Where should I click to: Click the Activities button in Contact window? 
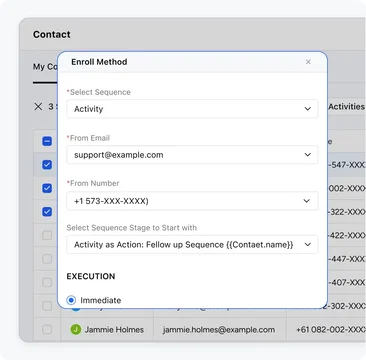pos(347,107)
